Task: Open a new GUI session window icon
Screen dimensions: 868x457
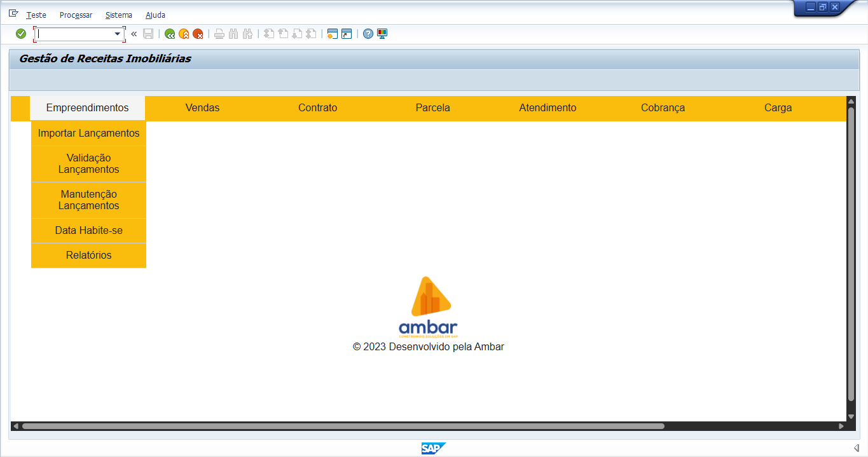Action: pos(332,34)
